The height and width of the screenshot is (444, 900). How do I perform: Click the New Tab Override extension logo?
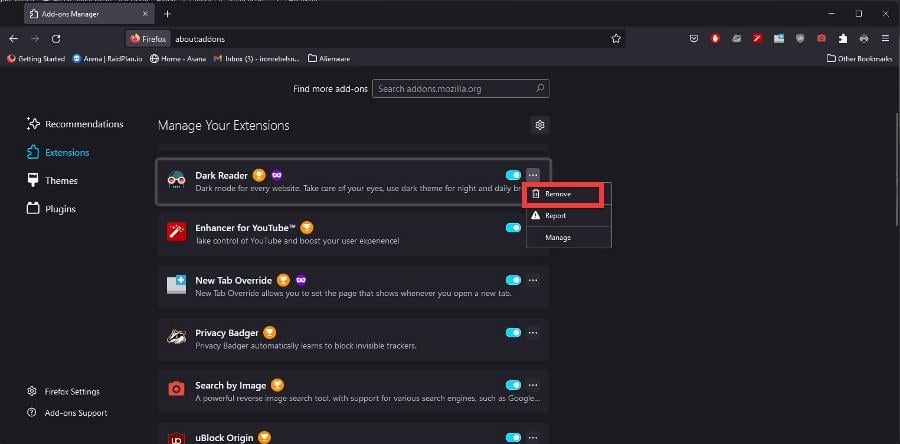(x=176, y=285)
